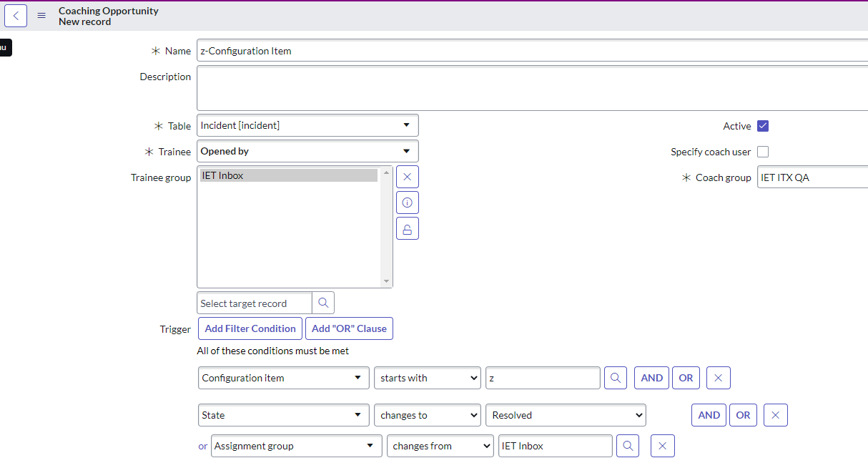Uncheck the Active checkbox
Screen dimensions: 868x468
pyautogui.click(x=763, y=126)
